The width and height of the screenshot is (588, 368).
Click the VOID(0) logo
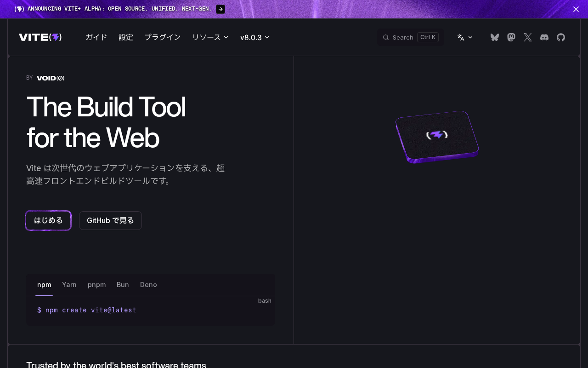(x=51, y=78)
